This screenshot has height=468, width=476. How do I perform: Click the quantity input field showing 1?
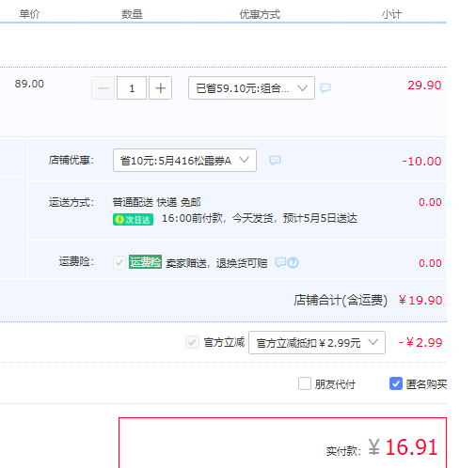132,88
